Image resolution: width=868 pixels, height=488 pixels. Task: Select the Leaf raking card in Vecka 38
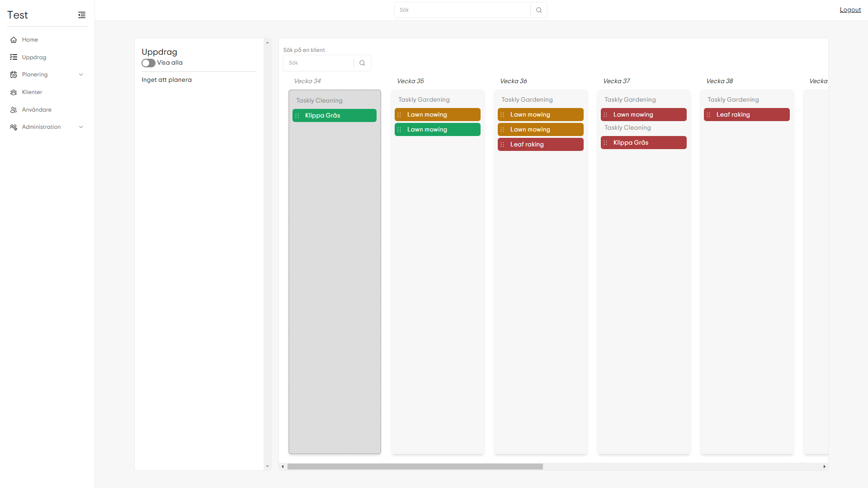(747, 115)
